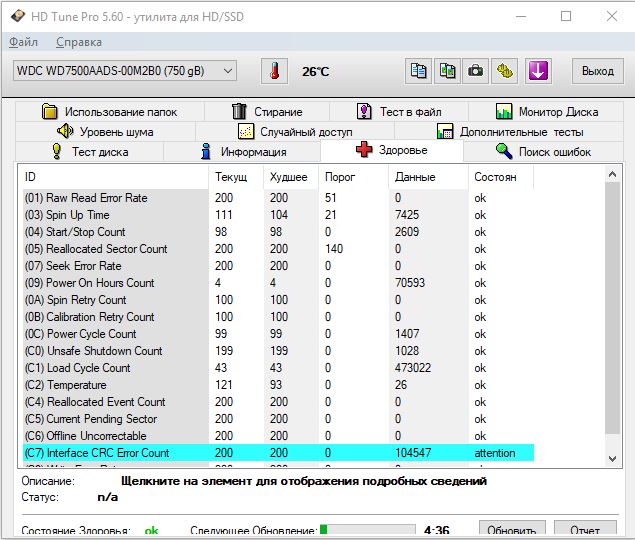
Task: Click the thermometer temperature icon
Action: (274, 71)
